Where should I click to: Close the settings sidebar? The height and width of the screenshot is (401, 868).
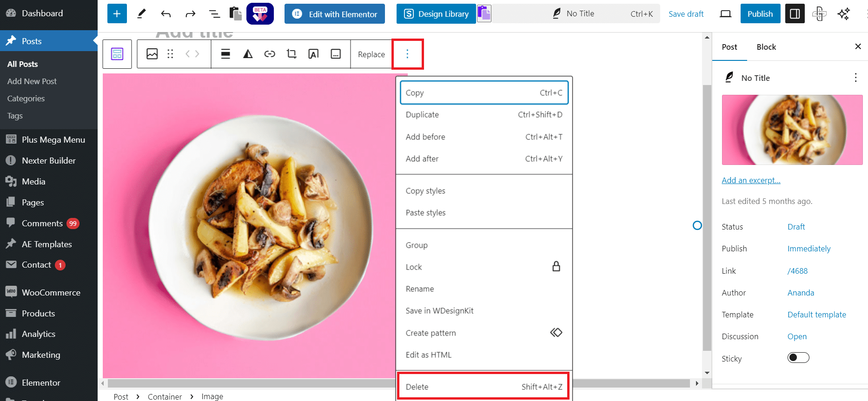coord(858,46)
